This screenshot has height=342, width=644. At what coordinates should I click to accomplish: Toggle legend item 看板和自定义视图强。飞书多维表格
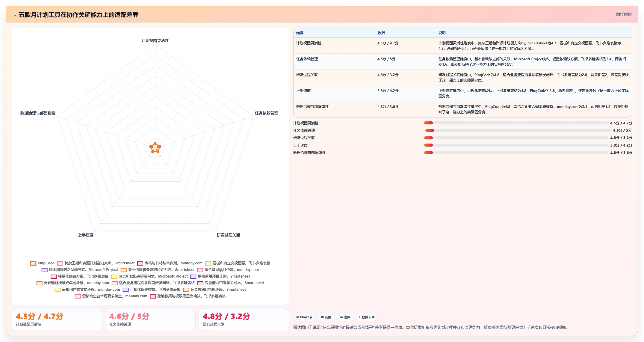(238, 263)
